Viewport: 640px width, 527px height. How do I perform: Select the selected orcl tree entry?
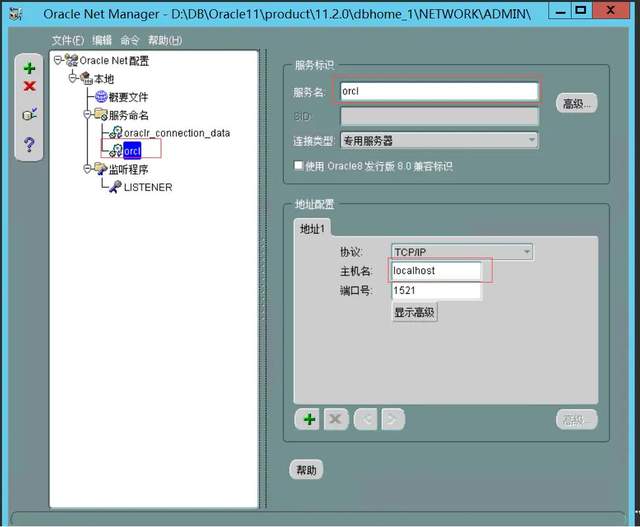132,151
